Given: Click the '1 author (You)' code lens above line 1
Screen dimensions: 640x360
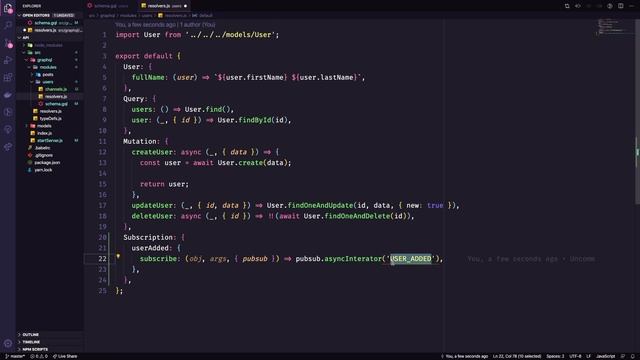Looking at the screenshot, I should click(x=197, y=24).
